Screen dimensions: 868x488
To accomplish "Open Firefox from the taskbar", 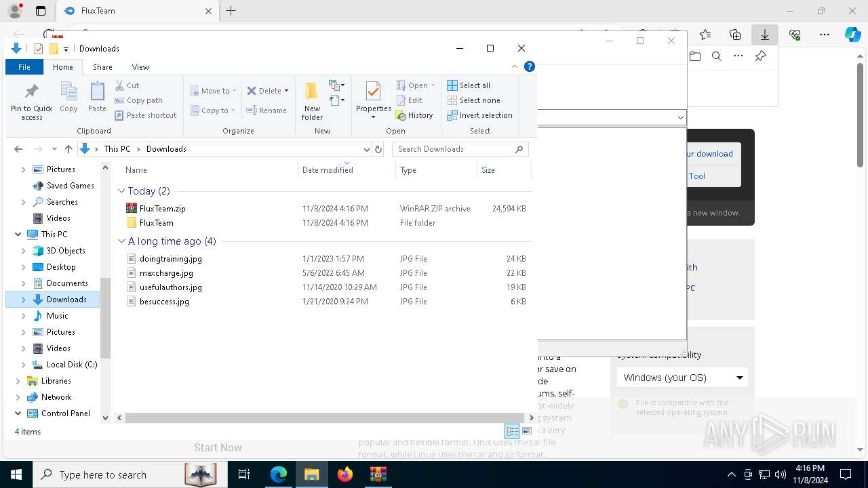I will pos(345,474).
